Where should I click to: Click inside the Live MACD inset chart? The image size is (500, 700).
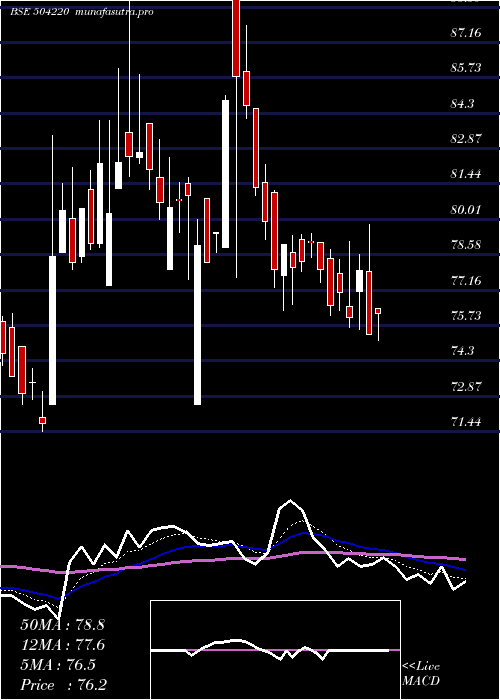coord(275,650)
